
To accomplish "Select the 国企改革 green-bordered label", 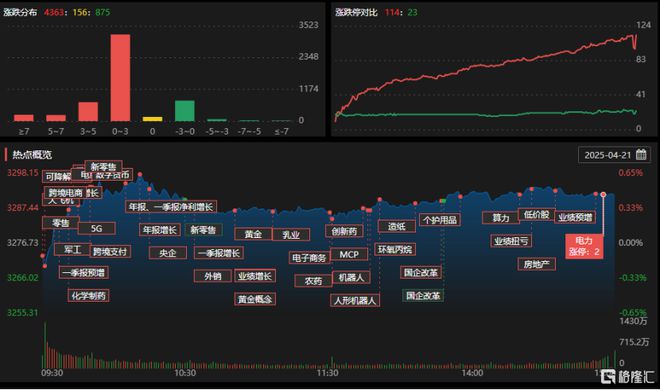I will pos(423,296).
